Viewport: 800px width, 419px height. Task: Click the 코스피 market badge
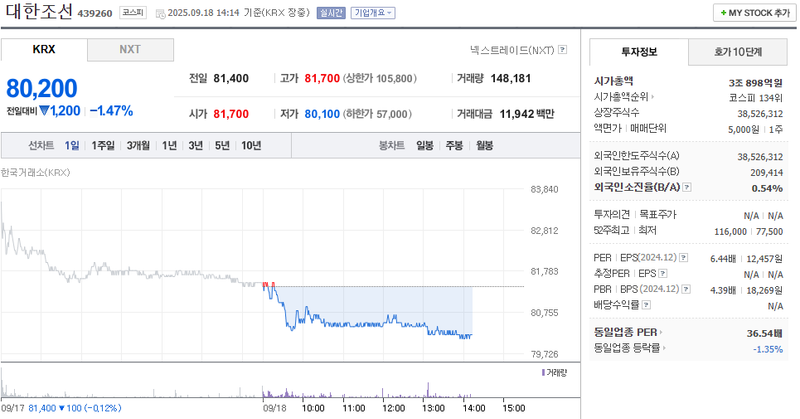[133, 13]
